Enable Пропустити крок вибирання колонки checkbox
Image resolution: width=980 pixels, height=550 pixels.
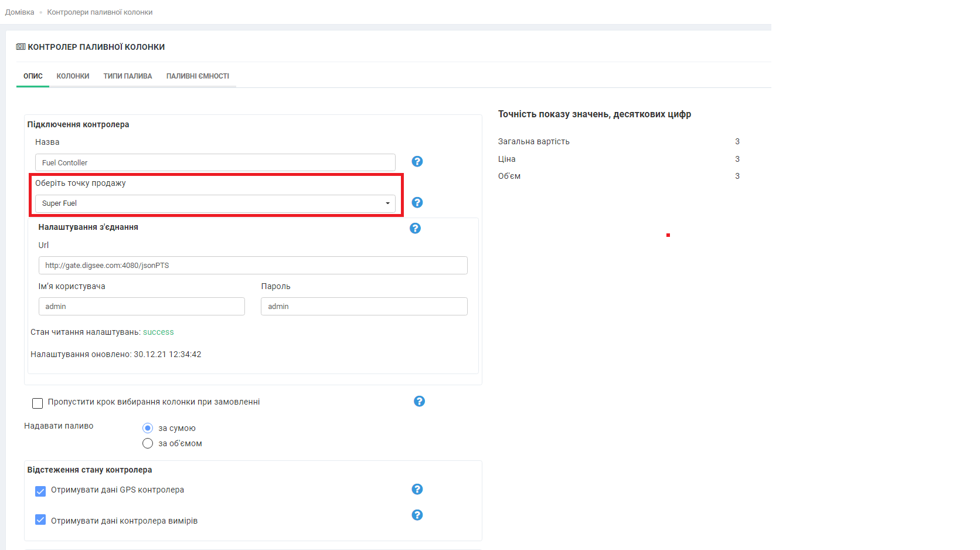click(38, 403)
